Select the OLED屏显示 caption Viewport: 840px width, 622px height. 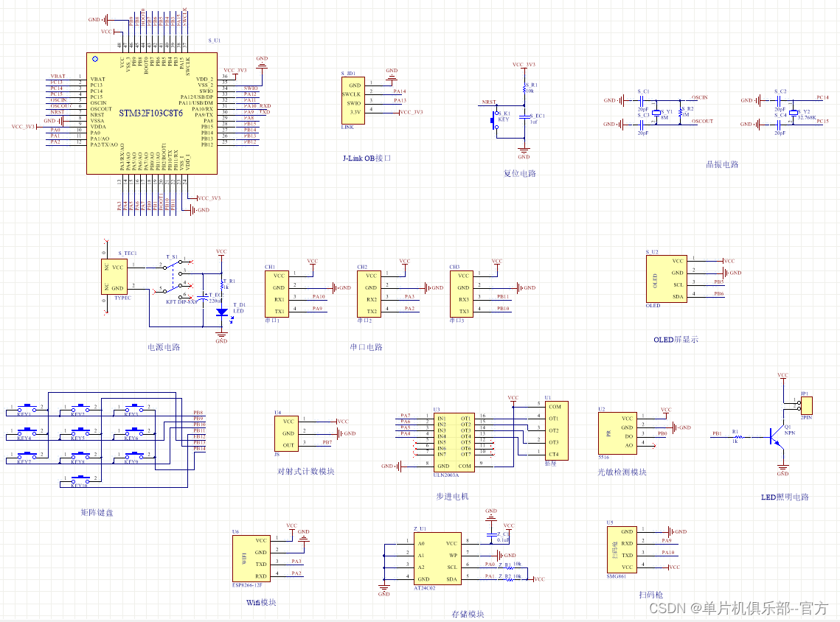[676, 339]
